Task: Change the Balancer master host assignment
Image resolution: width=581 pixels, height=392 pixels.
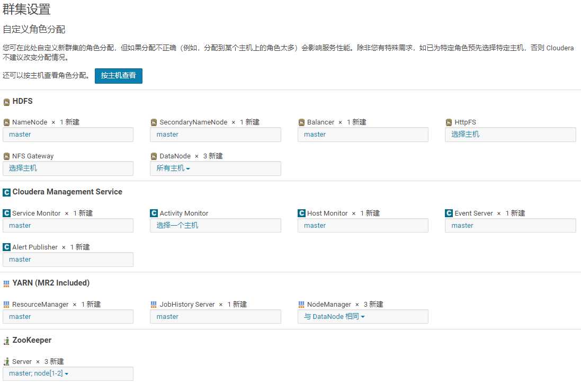Action: point(363,135)
